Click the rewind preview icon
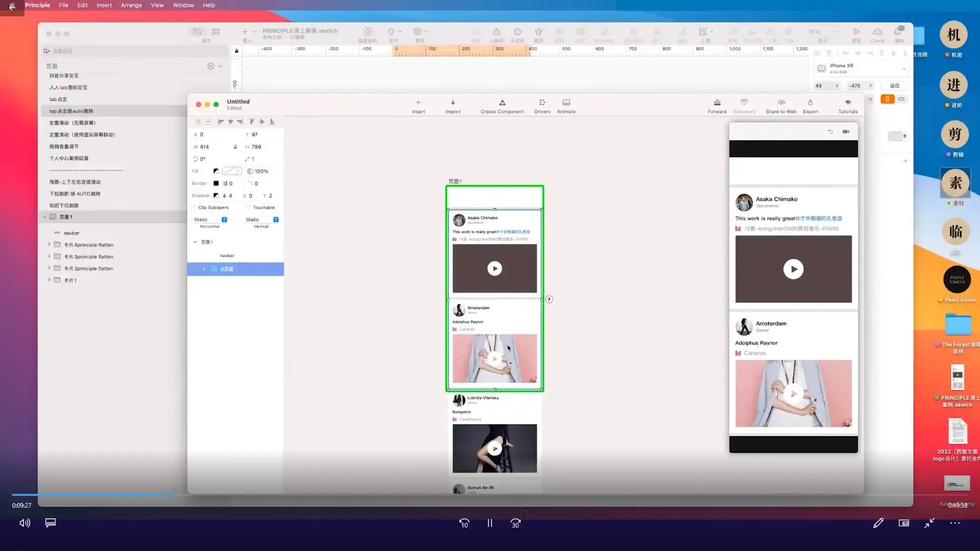 click(830, 132)
